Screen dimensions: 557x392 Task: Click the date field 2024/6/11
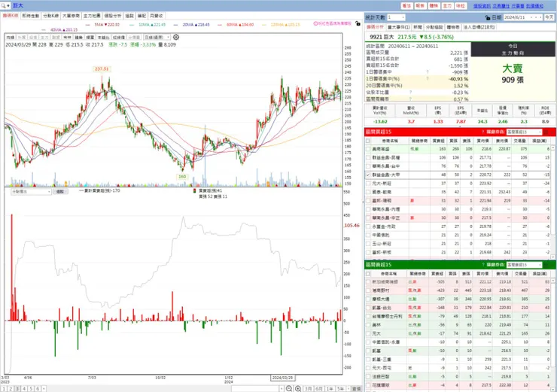523,17
